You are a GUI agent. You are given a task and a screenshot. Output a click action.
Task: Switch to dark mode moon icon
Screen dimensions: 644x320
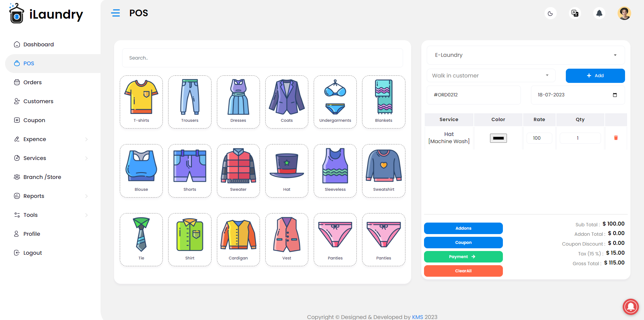point(550,14)
